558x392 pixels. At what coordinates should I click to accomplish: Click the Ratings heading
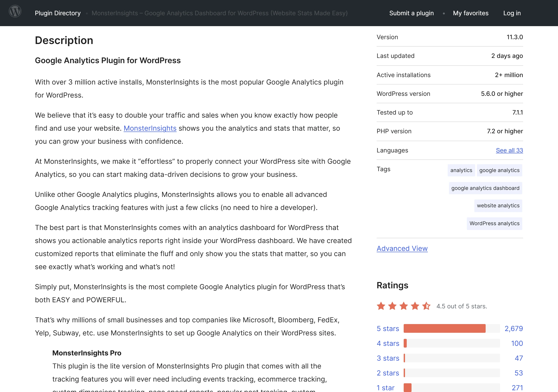click(x=392, y=285)
